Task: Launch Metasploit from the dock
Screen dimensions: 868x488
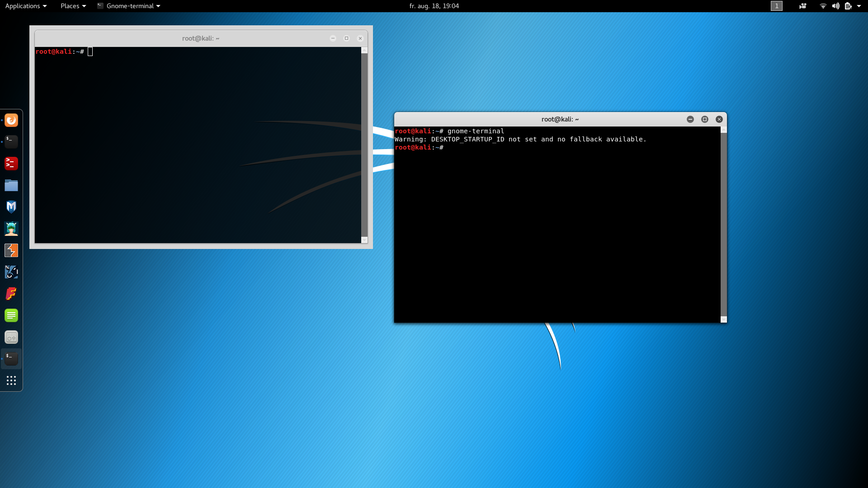Action: 11,207
